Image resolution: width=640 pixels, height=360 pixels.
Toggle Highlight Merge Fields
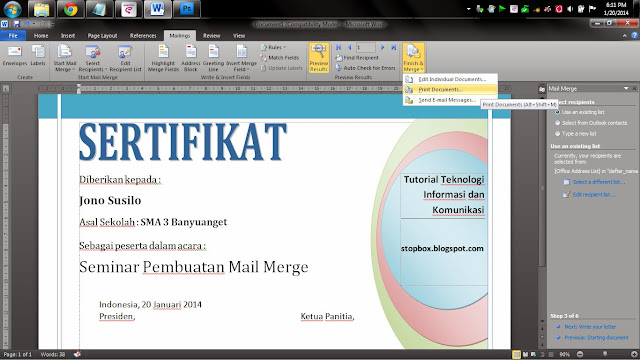tap(163, 58)
